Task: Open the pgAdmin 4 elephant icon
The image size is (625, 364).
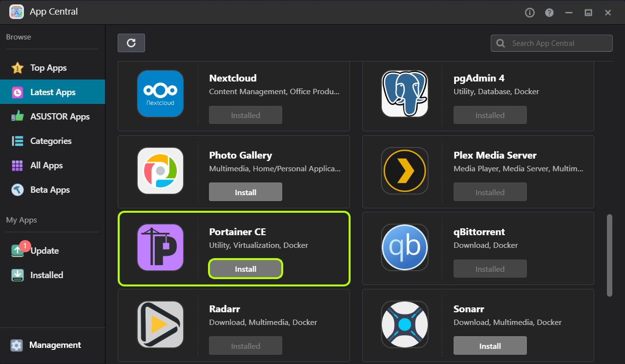Action: 405,94
